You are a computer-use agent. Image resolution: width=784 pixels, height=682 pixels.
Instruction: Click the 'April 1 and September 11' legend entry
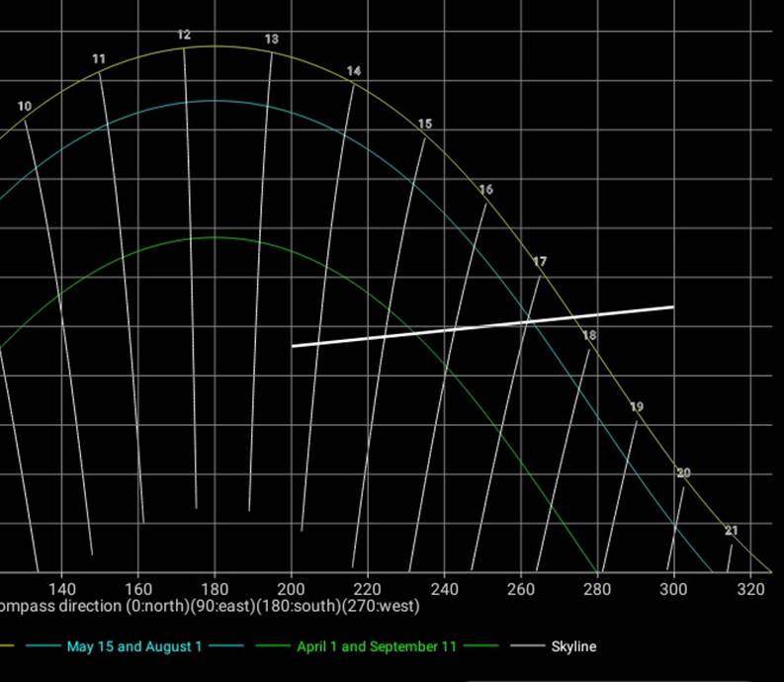377,647
